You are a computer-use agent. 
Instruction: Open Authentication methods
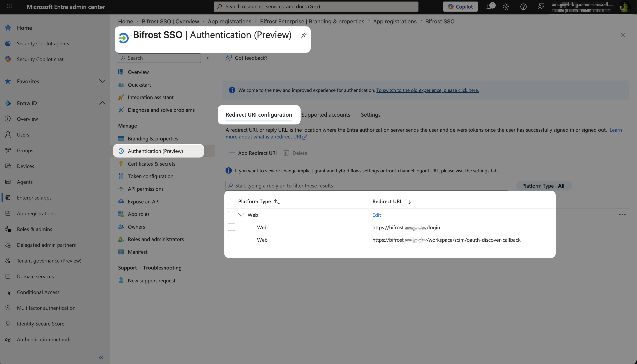coord(44,339)
